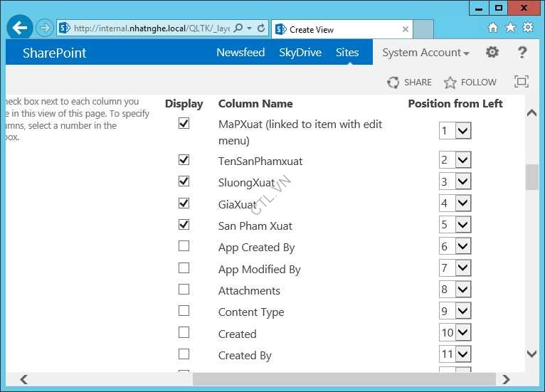Check the Created By display checkbox
This screenshot has height=392, width=545.
[184, 354]
